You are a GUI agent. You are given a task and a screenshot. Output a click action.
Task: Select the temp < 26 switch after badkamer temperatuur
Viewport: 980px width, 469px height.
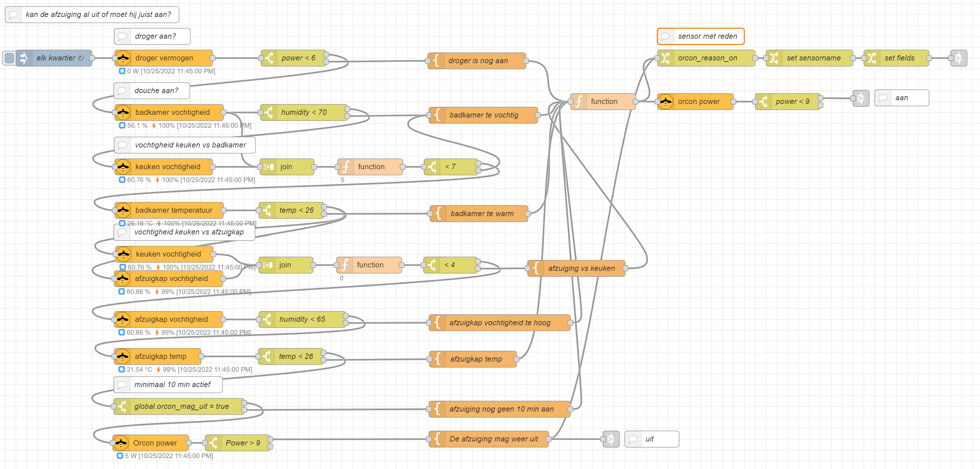[291, 210]
